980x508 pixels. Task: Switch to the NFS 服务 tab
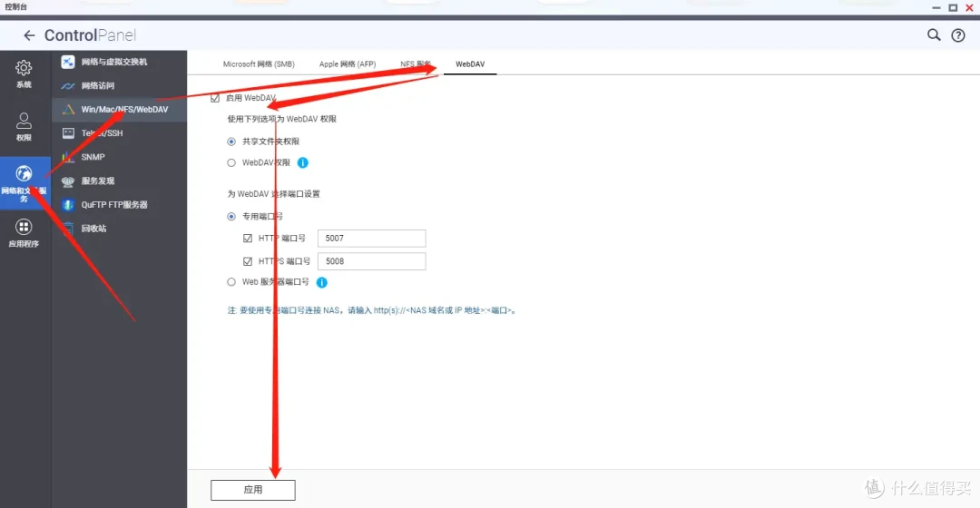click(416, 64)
